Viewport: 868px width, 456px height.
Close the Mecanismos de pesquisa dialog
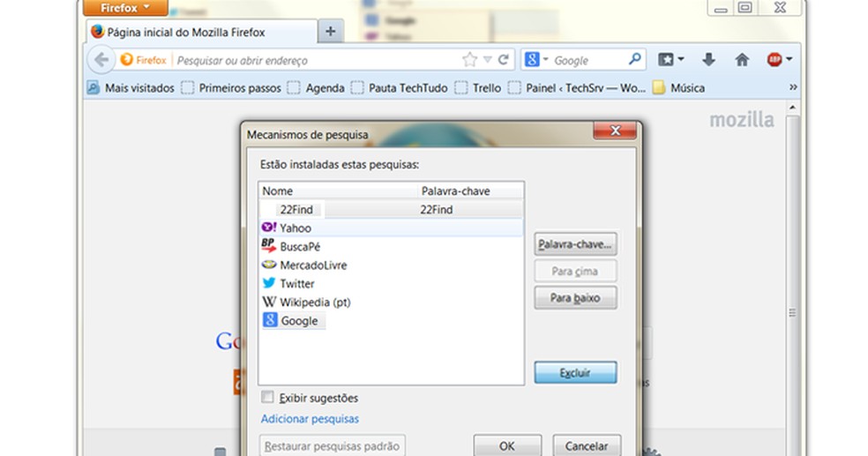coord(615,131)
